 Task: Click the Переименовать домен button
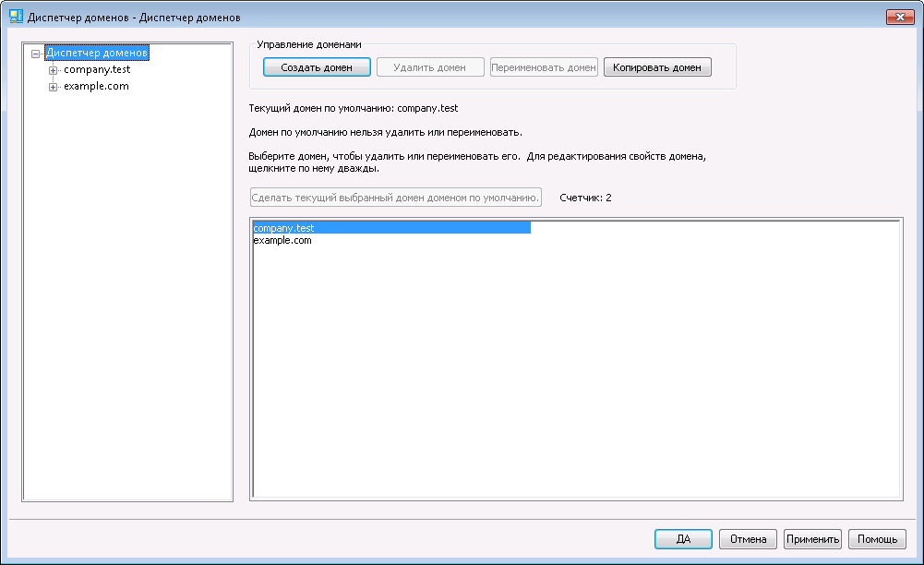coord(544,67)
